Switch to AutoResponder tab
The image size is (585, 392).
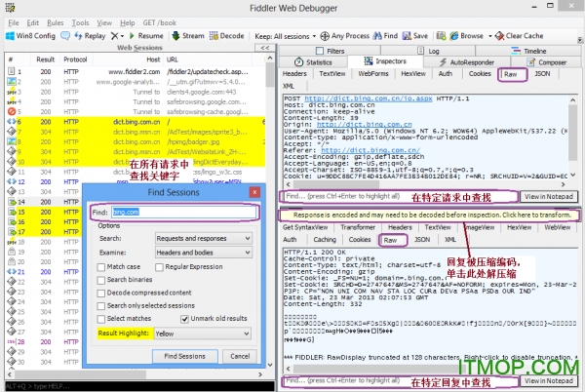(467, 62)
